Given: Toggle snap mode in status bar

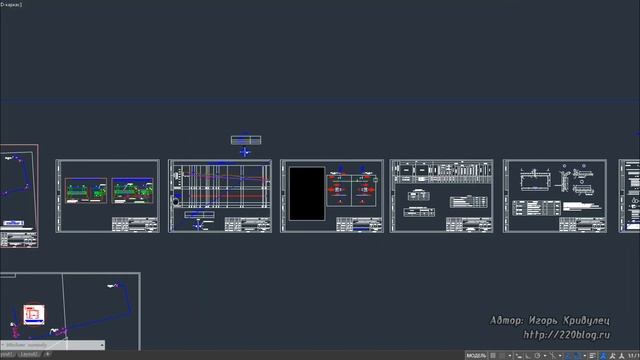Looking at the screenshot, I should [502, 356].
